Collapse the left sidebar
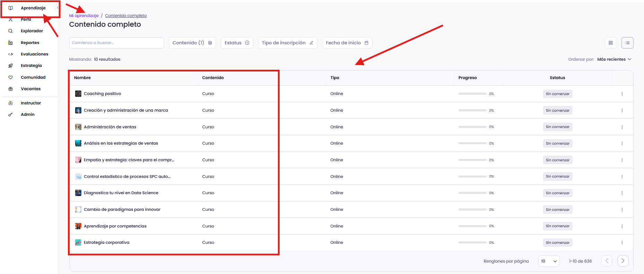The height and width of the screenshot is (274, 644). (x=57, y=8)
